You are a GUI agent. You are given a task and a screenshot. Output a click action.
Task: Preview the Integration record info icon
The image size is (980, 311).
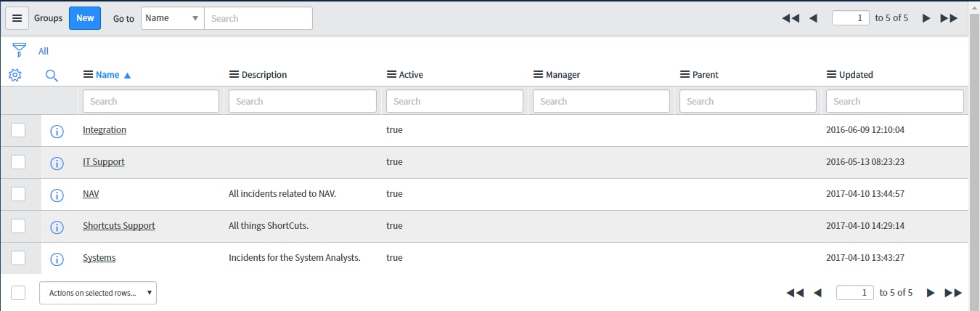click(57, 132)
